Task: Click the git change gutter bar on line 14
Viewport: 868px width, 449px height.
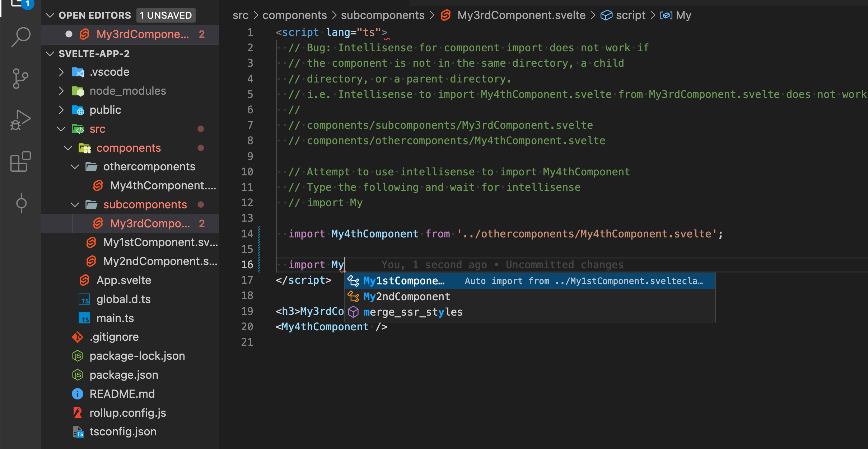Action: [259, 234]
